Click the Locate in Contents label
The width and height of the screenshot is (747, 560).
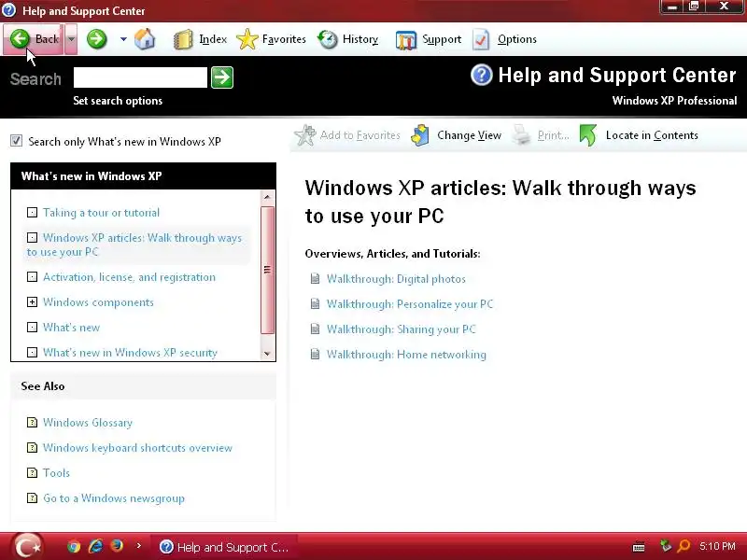click(x=652, y=135)
